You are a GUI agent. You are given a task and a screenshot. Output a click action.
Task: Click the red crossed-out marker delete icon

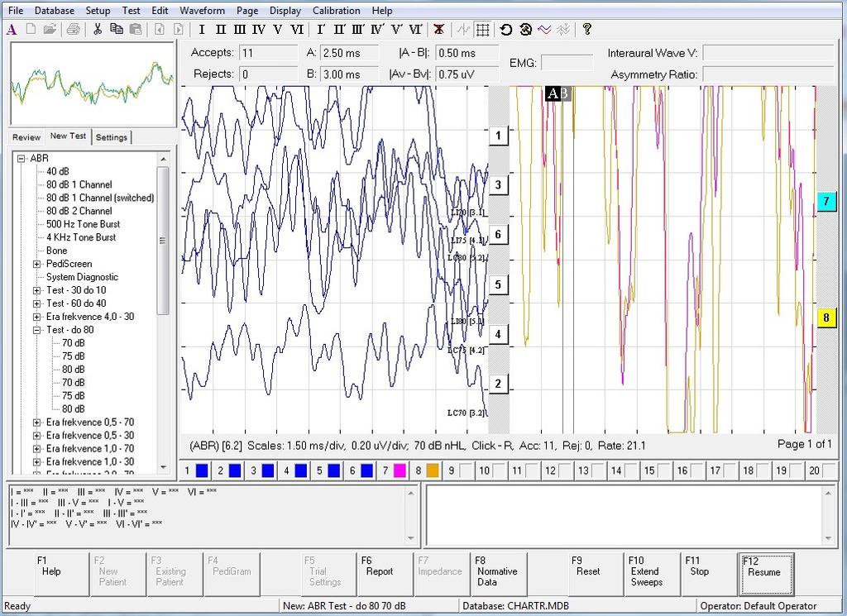click(439, 29)
